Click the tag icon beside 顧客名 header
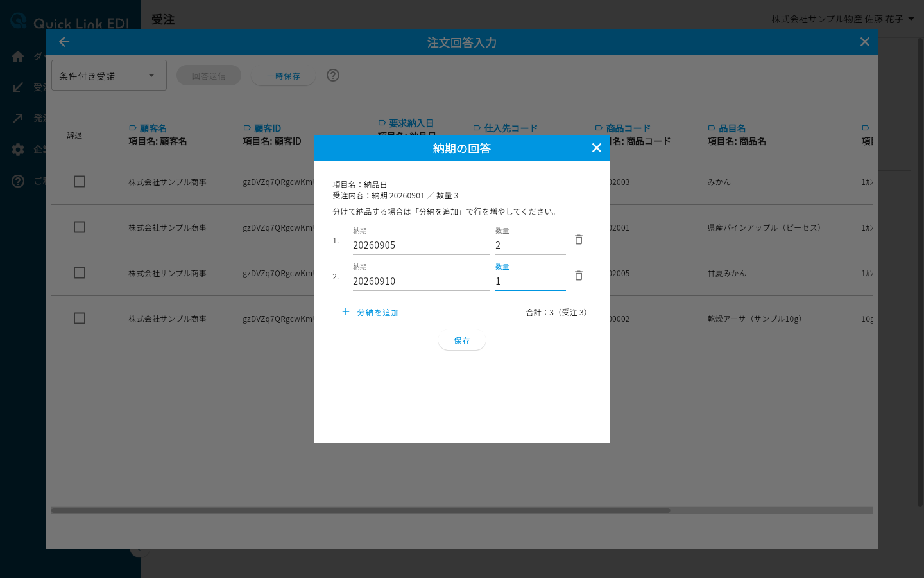Image resolution: width=924 pixels, height=578 pixels. tap(133, 128)
